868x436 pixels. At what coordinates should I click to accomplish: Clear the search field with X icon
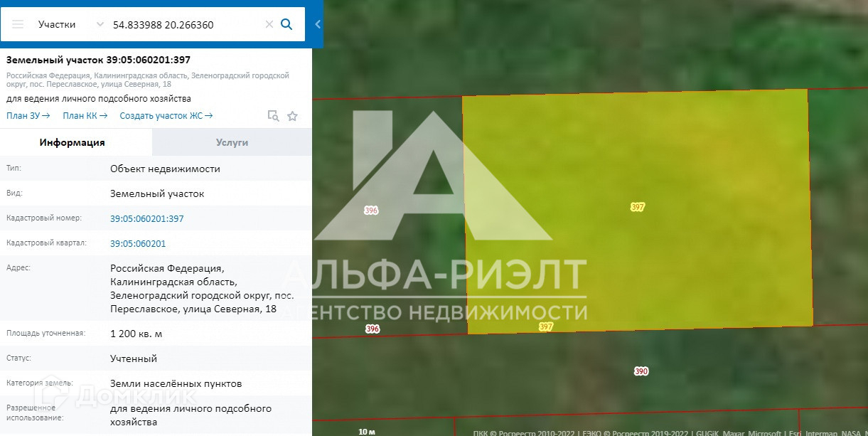click(269, 24)
